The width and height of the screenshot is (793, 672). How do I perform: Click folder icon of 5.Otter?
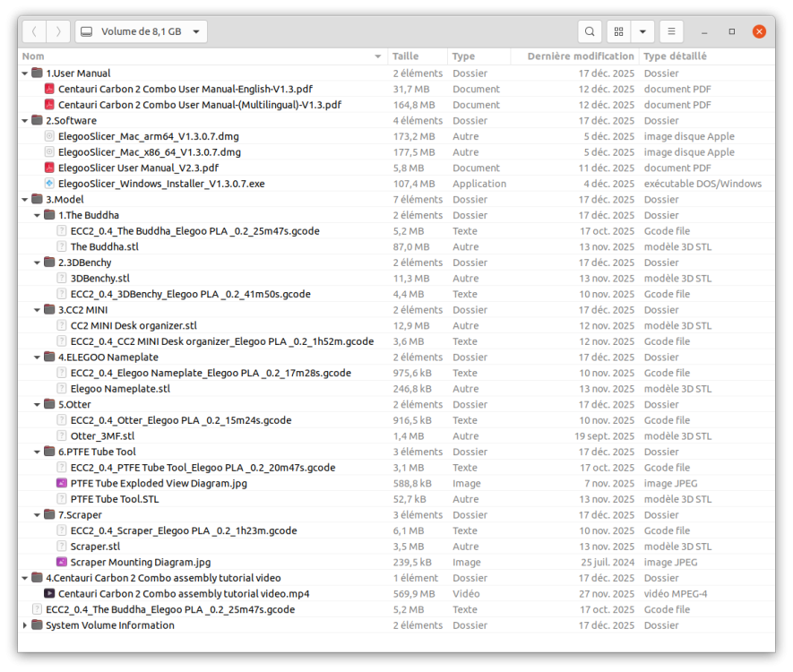point(49,404)
